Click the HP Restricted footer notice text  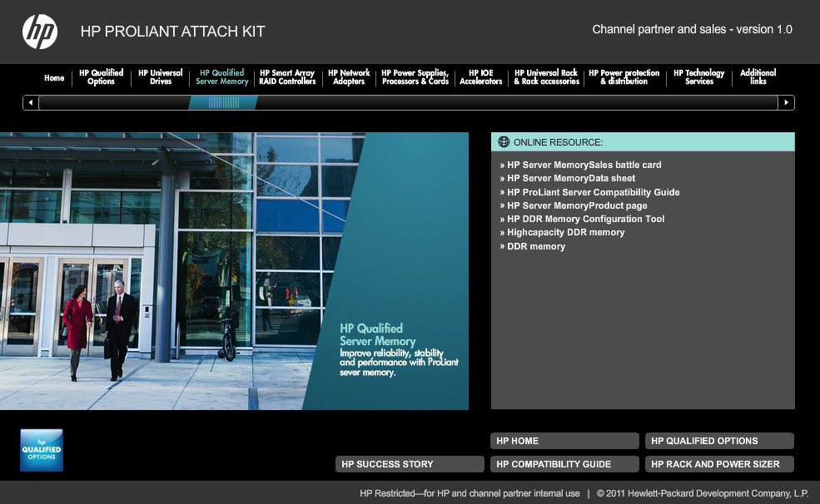click(470, 493)
